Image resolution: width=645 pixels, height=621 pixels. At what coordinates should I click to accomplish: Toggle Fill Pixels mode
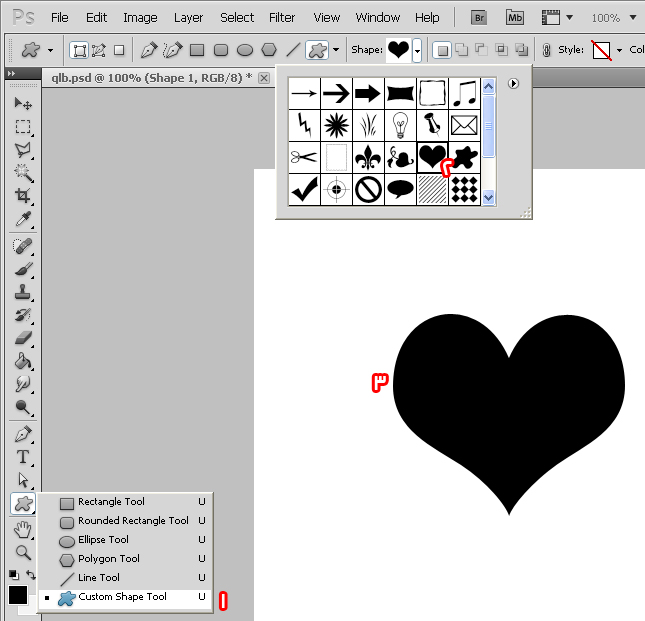pyautogui.click(x=118, y=50)
